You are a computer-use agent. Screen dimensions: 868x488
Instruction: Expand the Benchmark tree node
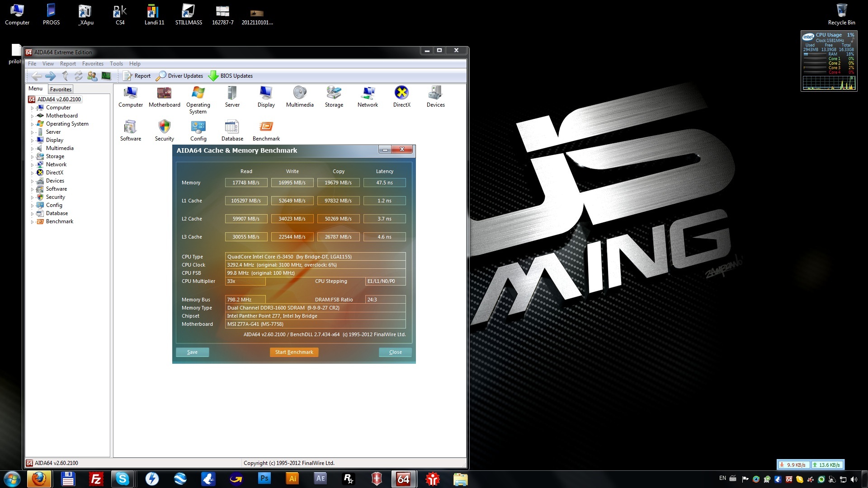(x=32, y=222)
